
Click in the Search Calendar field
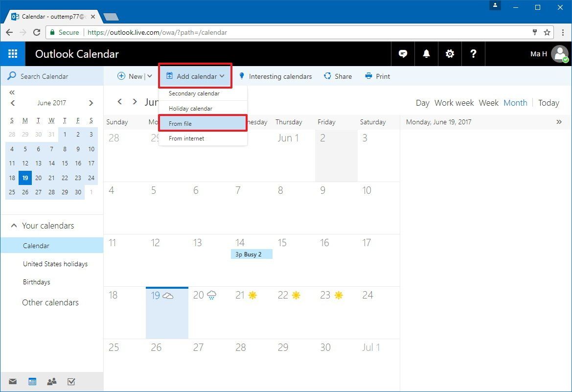click(x=52, y=76)
